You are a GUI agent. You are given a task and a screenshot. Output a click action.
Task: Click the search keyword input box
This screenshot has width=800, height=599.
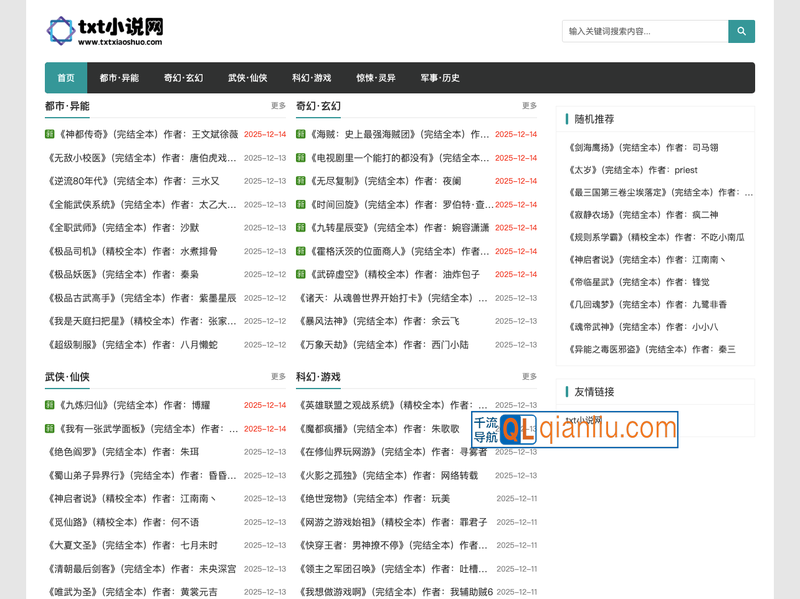click(x=640, y=31)
